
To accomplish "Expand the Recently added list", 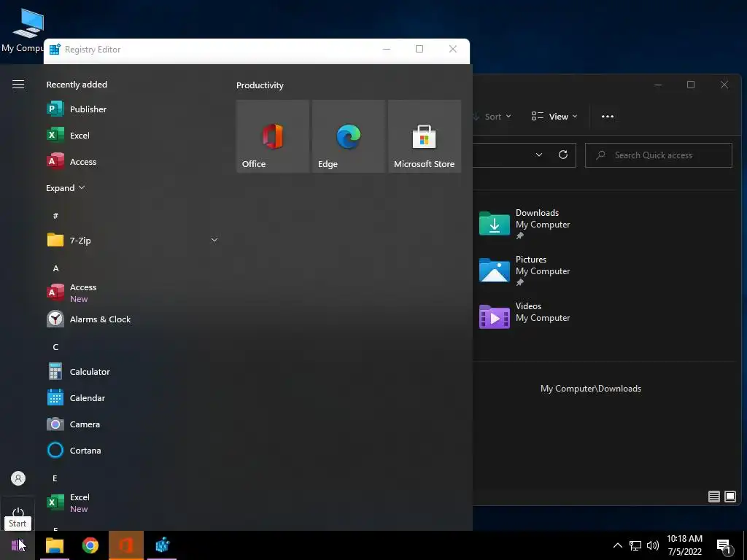I will (x=65, y=187).
